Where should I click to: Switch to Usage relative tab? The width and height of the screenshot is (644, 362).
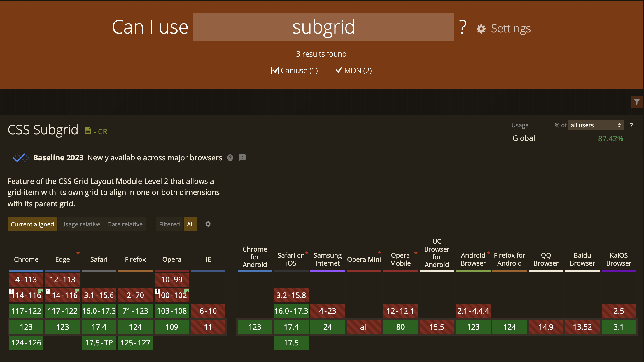80,224
